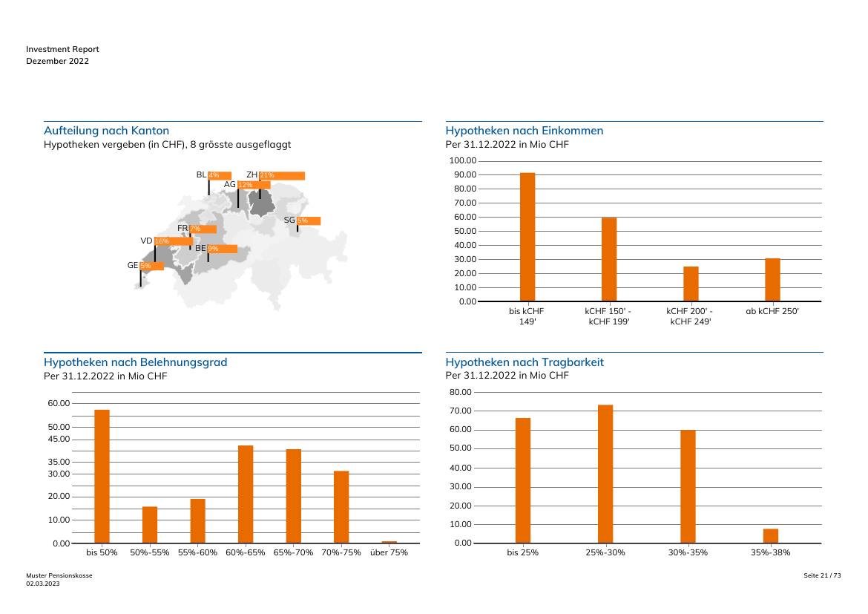Click the FR 7% map flag

point(203,229)
